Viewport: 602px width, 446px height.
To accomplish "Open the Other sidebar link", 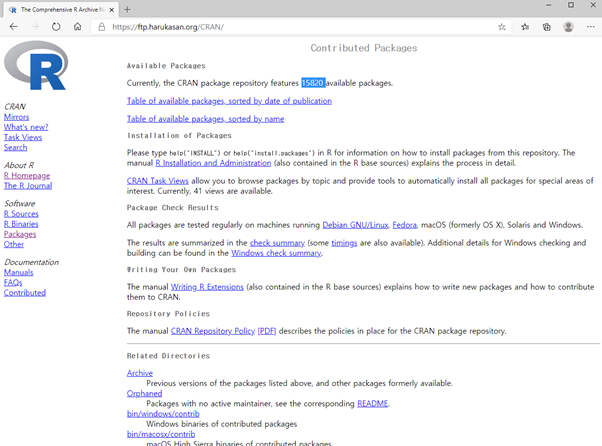I will (x=14, y=244).
